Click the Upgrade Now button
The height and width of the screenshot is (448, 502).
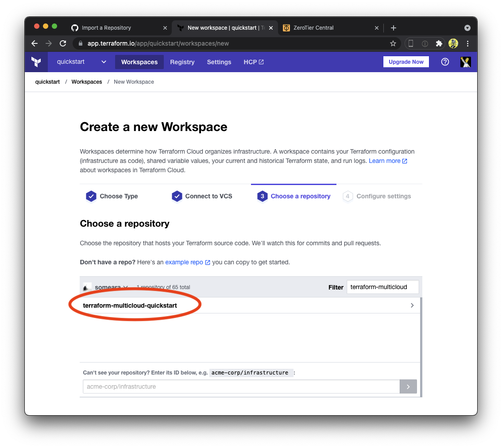[406, 62]
